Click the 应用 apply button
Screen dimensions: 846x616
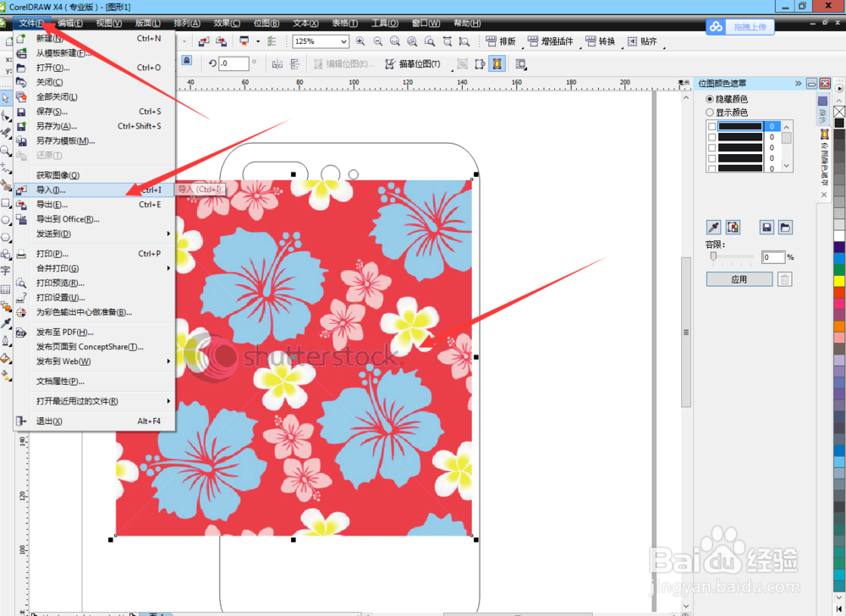739,279
